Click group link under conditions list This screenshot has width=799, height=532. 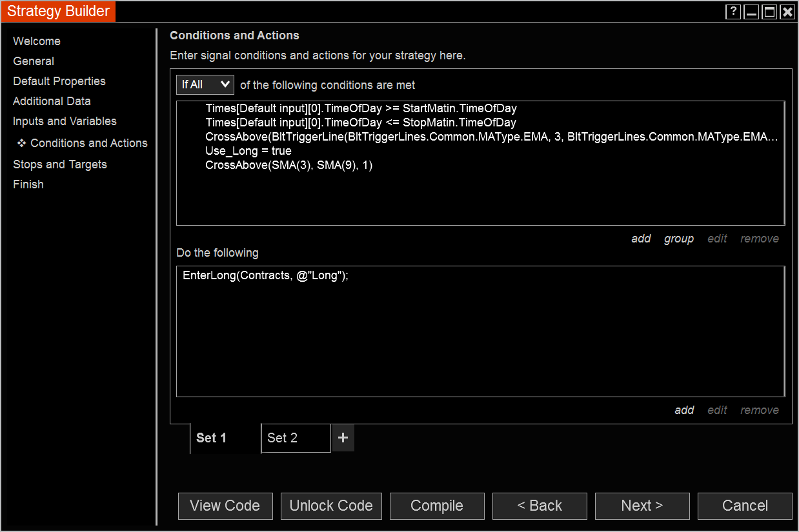tap(678, 239)
